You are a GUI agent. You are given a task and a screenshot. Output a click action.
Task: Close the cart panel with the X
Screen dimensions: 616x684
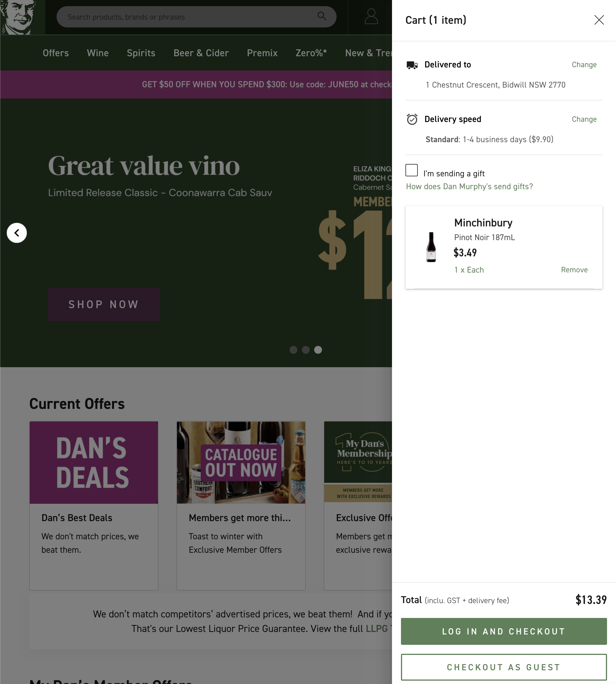pyautogui.click(x=599, y=20)
